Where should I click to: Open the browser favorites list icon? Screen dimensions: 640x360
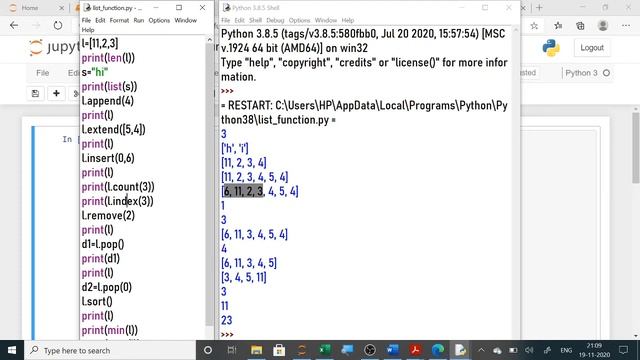[558, 26]
